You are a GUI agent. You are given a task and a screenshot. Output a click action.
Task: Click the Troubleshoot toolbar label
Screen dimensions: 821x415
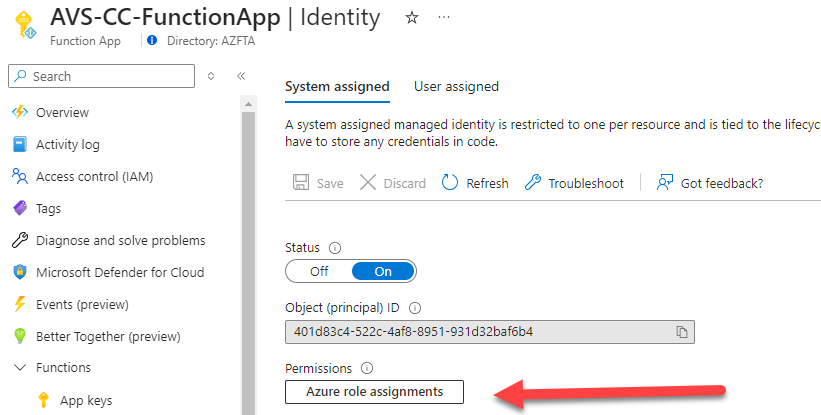click(x=586, y=183)
